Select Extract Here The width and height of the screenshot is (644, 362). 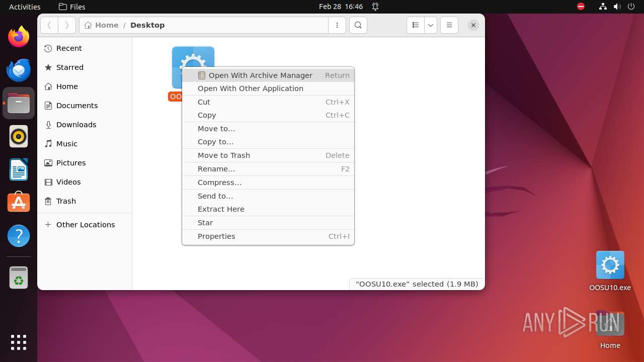(268, 209)
